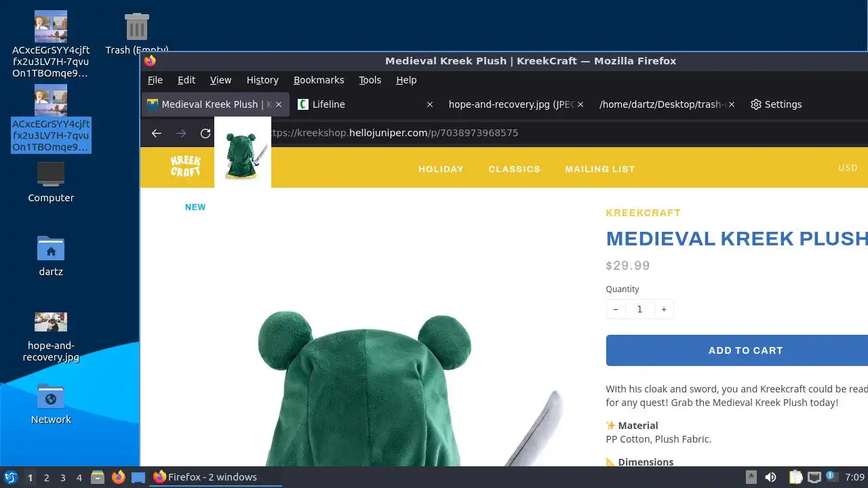Image resolution: width=868 pixels, height=488 pixels.
Task: Launch the file manager from taskbar
Action: coord(98,477)
